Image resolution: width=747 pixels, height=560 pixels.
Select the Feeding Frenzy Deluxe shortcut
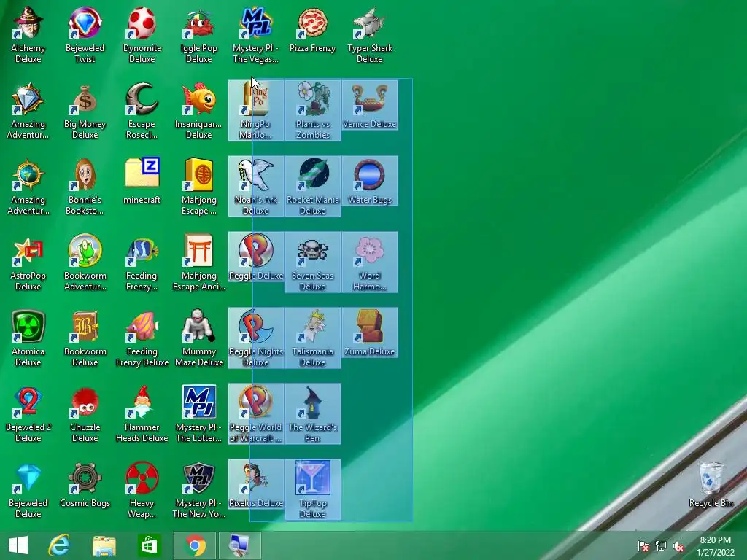click(x=142, y=338)
